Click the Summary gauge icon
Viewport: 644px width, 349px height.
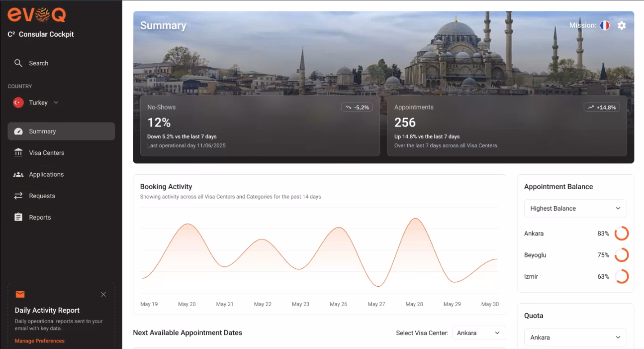tap(18, 131)
